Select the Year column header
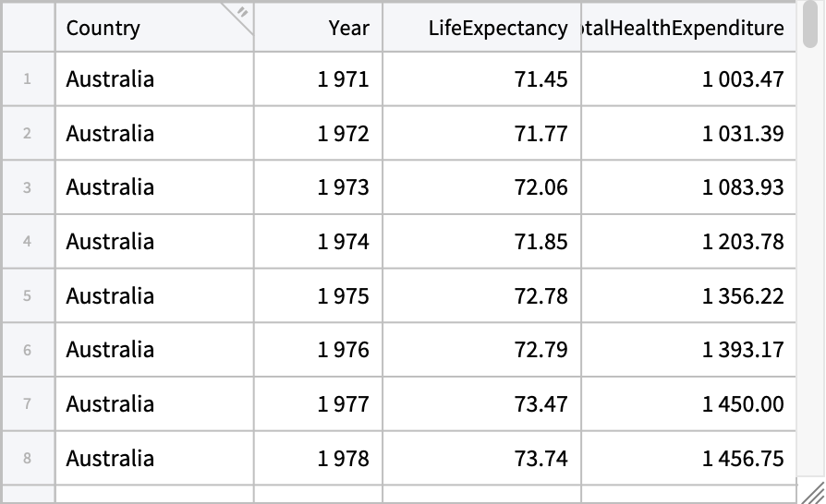The width and height of the screenshot is (826, 504). [x=318, y=28]
